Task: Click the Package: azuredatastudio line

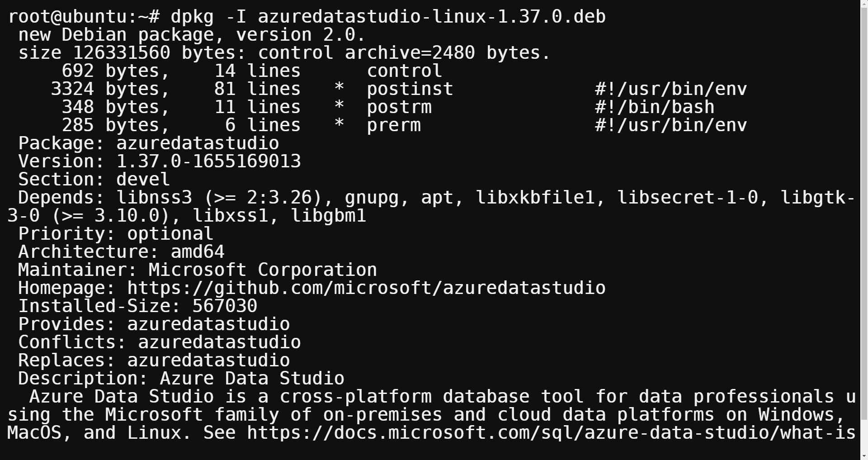Action: click(x=148, y=143)
